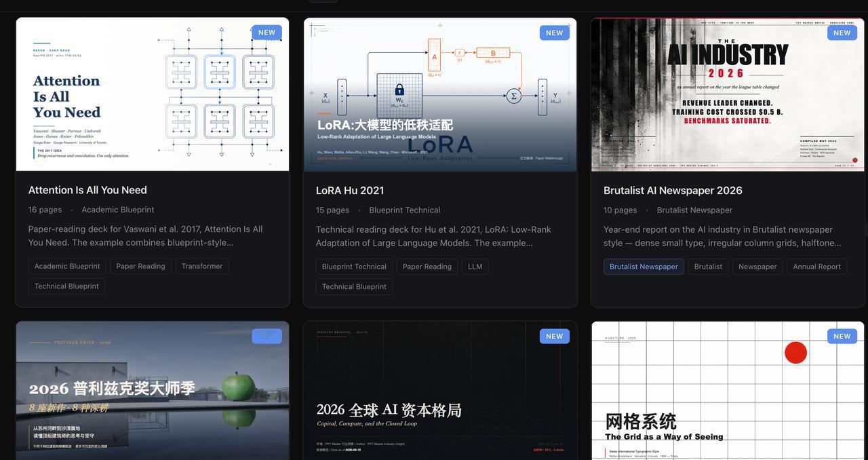
Task: Select the Transformer tag
Action: tap(202, 266)
